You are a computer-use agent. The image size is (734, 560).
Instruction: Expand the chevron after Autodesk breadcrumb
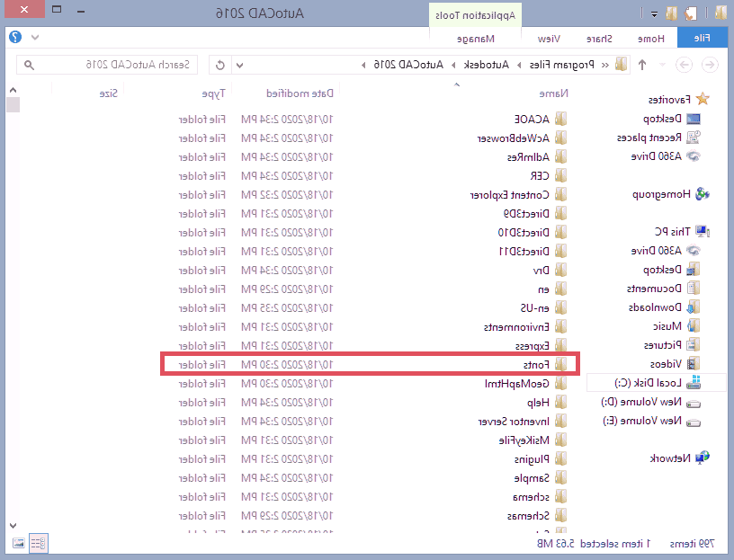[453, 65]
